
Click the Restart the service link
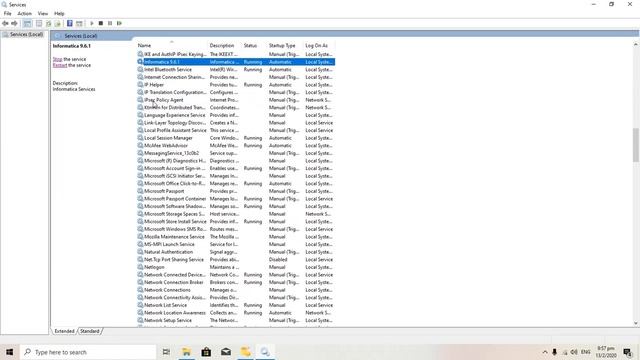(60, 65)
